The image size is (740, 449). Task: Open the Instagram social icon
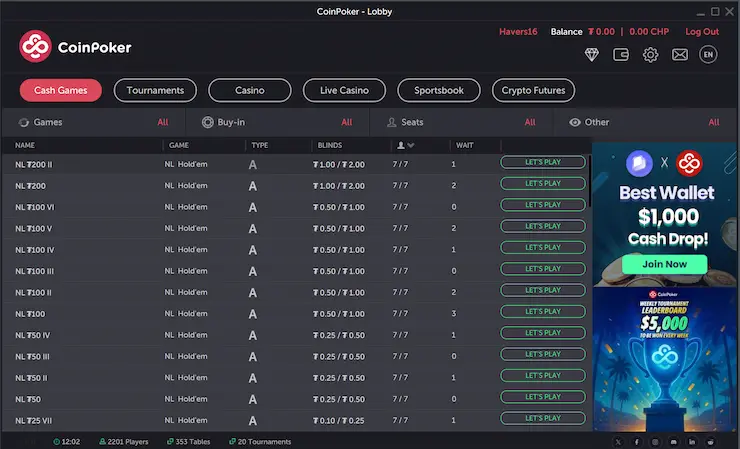pos(655,442)
